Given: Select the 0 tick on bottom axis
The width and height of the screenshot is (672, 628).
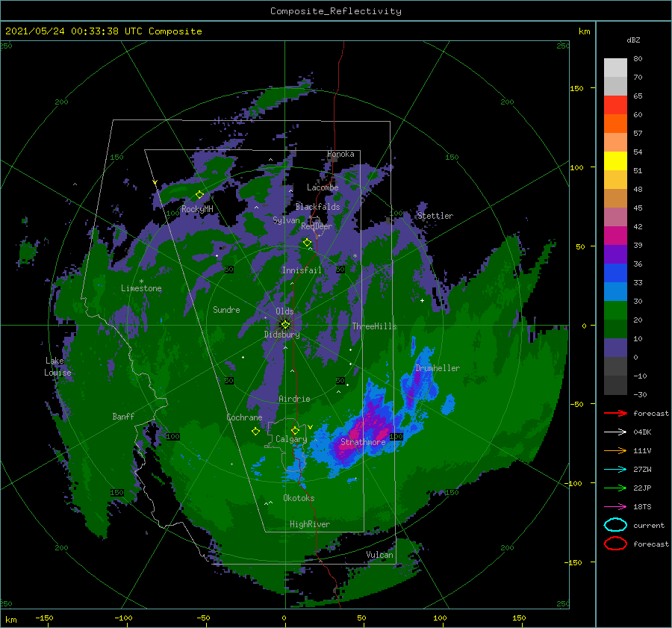Looking at the screenshot, I should (284, 618).
